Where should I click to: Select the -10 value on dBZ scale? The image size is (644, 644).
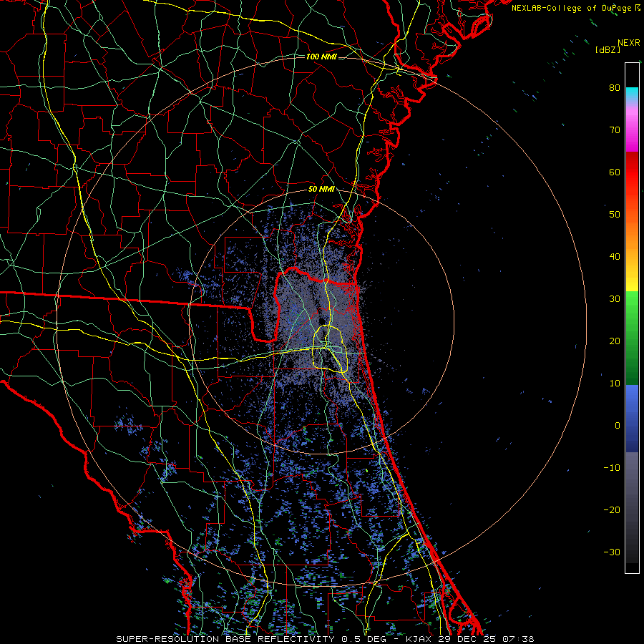(x=612, y=468)
